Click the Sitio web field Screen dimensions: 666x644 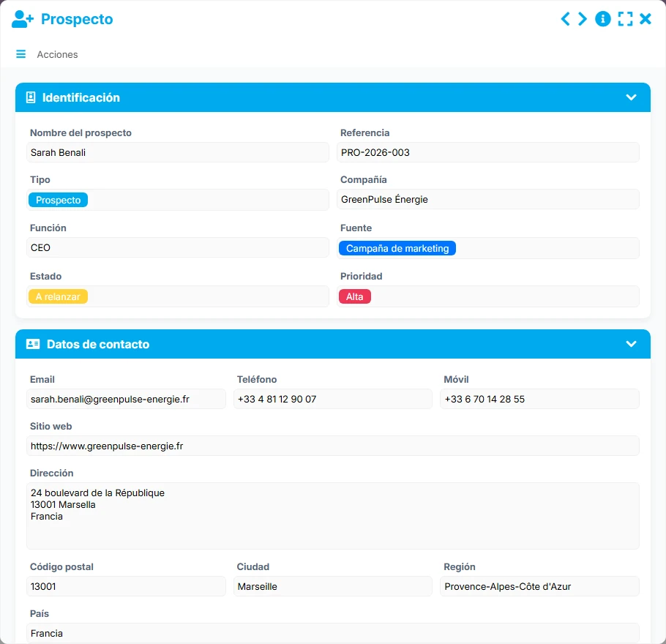(333, 446)
